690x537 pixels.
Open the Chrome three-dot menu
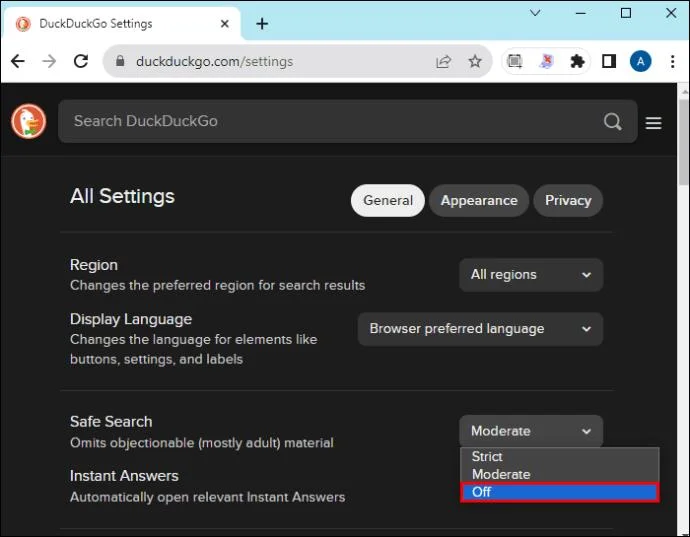(x=672, y=61)
